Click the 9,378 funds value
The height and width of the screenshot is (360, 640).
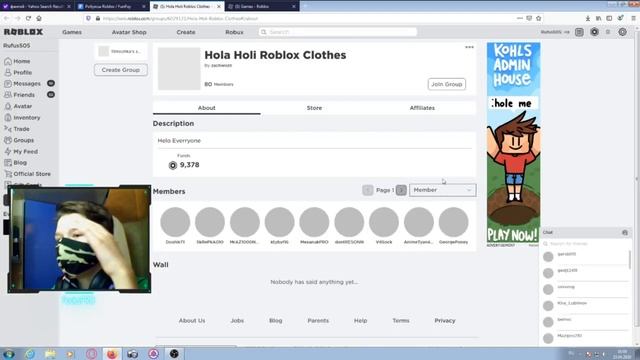point(189,165)
